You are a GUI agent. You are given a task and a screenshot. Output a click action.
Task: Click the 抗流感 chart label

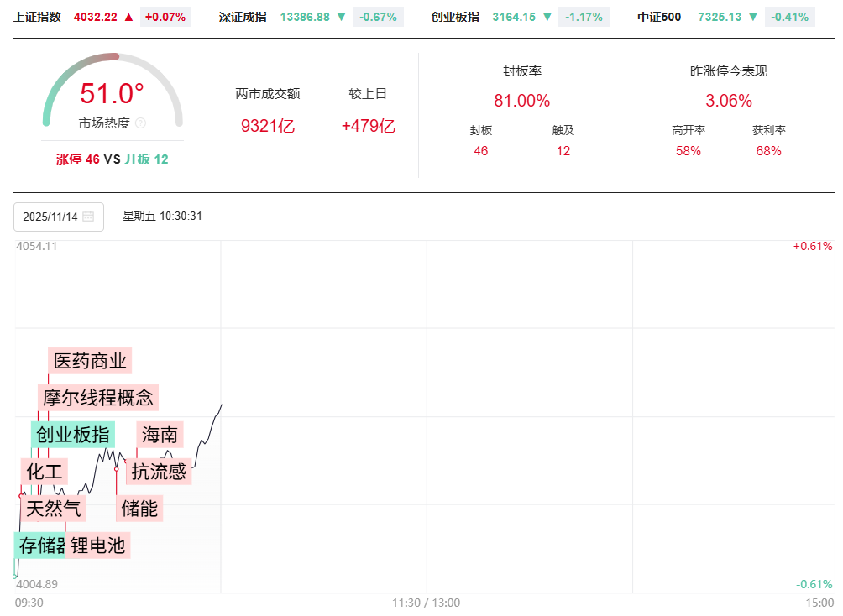point(159,472)
